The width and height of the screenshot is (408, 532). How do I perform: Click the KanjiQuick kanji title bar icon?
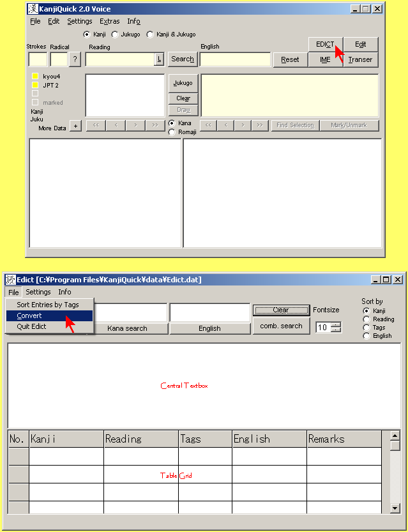coord(33,9)
